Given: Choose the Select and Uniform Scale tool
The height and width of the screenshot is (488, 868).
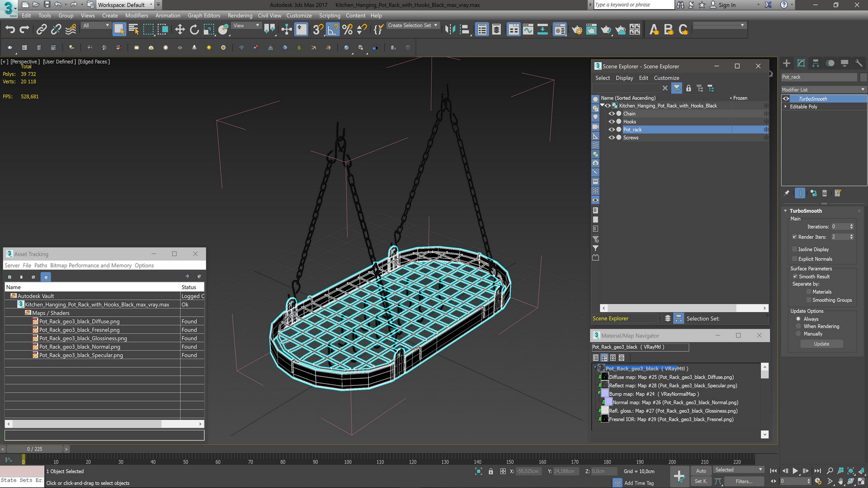Looking at the screenshot, I should (209, 30).
